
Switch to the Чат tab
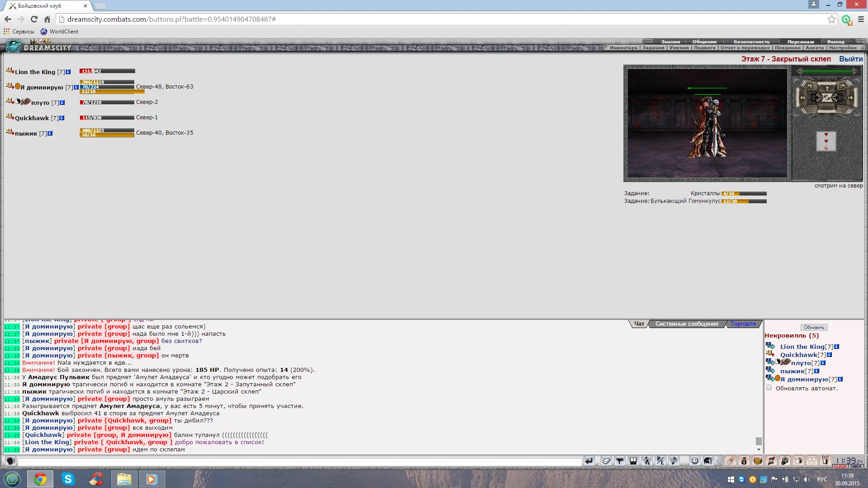point(639,324)
